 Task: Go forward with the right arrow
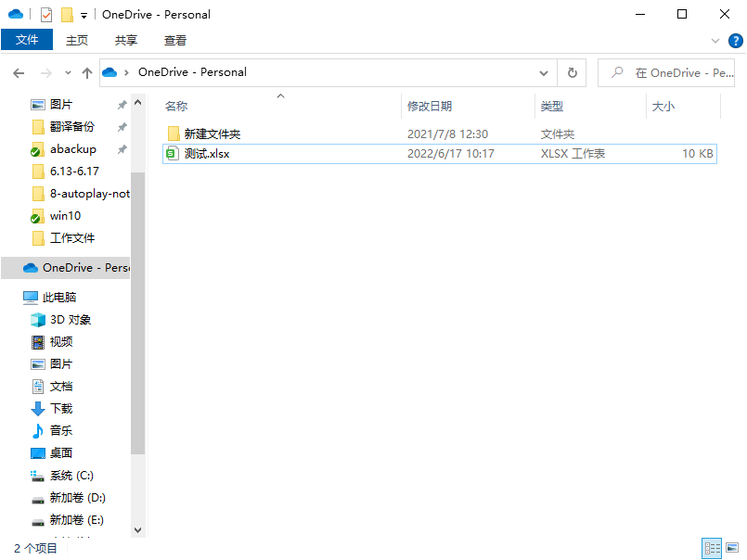[x=46, y=73]
